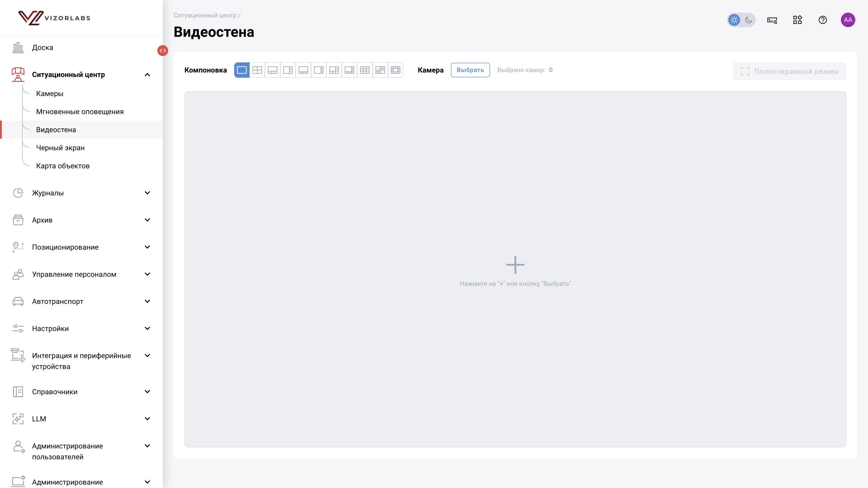The height and width of the screenshot is (488, 868).
Task: Click the plus icon to add camera
Action: [515, 265]
